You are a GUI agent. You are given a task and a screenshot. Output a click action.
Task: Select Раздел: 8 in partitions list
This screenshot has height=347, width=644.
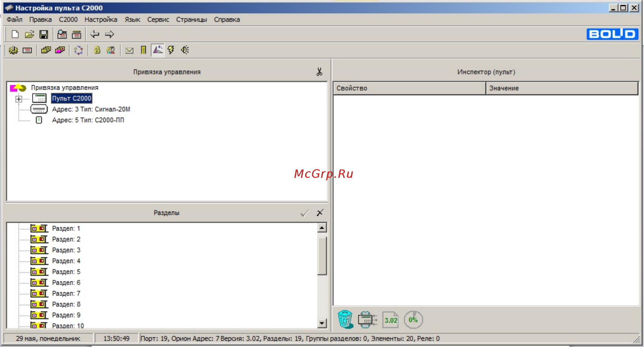[x=66, y=304]
